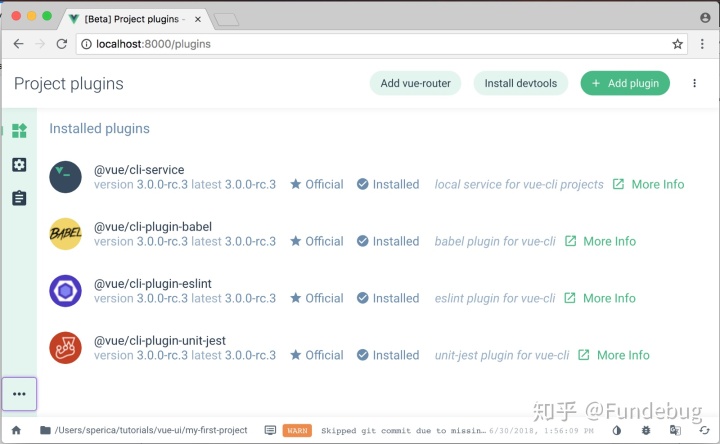This screenshot has height=444, width=720.
Task: Open More Info for @vue/cli-service
Action: [658, 184]
